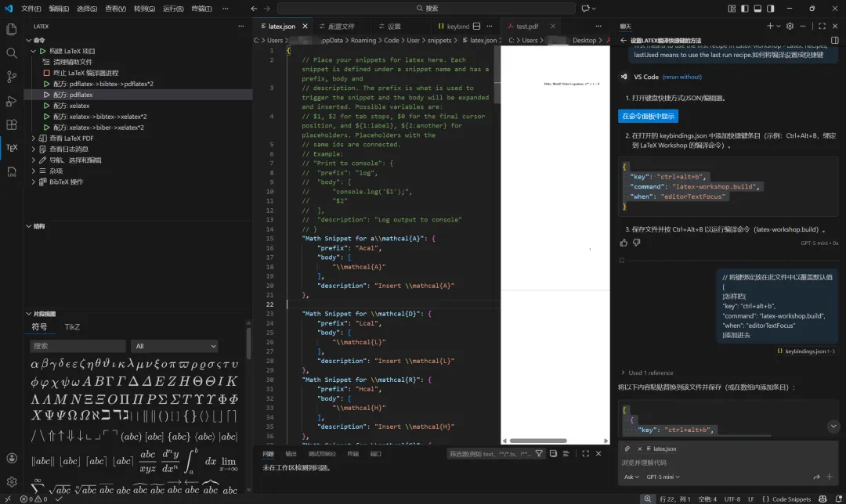Open the Explorer view in activity bar
This screenshot has height=504, width=846.
pos(12,29)
